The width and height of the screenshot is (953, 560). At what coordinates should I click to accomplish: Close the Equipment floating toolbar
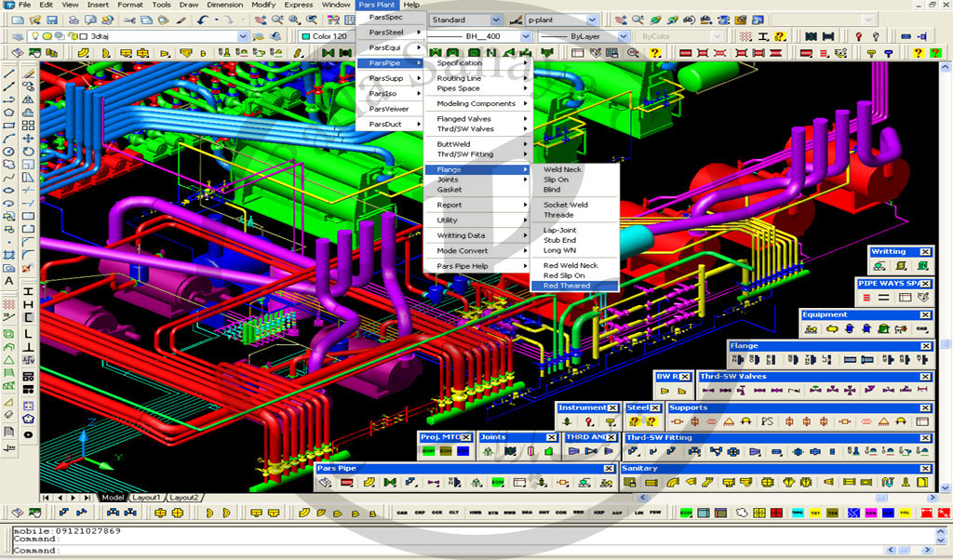(x=926, y=314)
